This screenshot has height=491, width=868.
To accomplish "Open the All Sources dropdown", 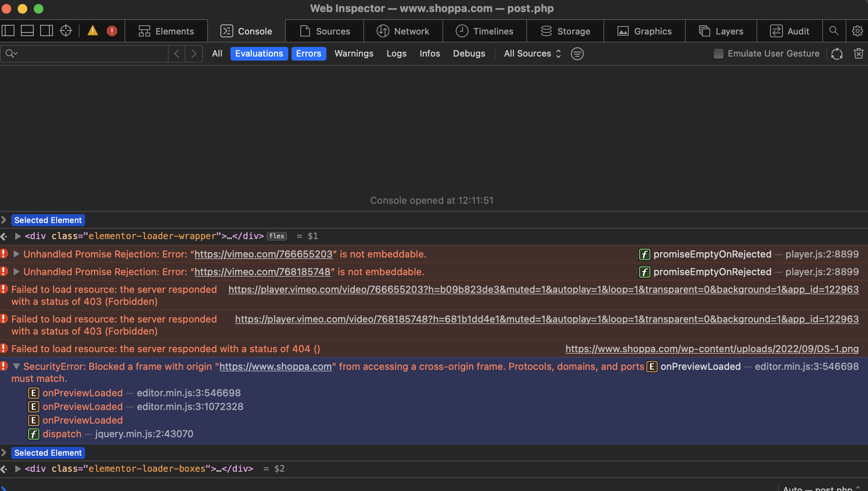I will [x=532, y=54].
